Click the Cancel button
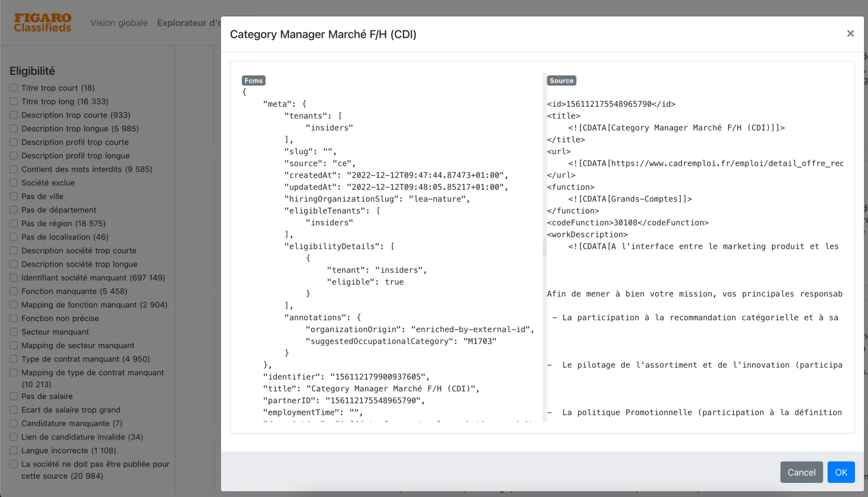Image resolution: width=868 pixels, height=497 pixels. [x=801, y=472]
